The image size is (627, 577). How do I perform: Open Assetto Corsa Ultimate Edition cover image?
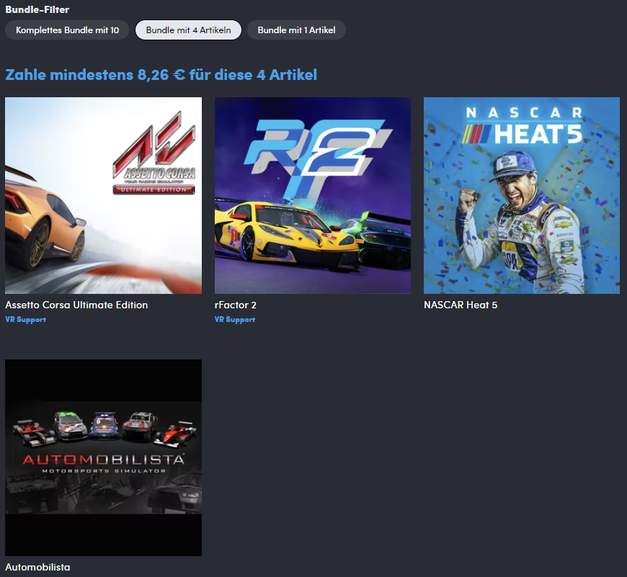[x=104, y=196]
